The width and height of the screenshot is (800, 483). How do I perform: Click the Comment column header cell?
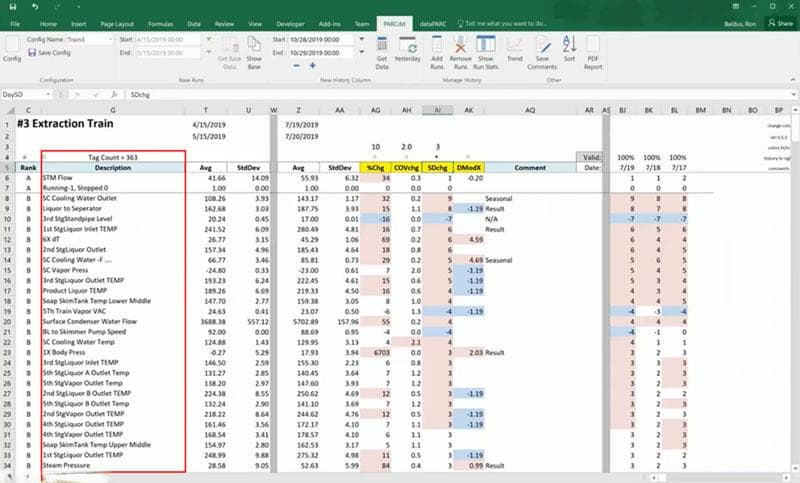point(530,168)
